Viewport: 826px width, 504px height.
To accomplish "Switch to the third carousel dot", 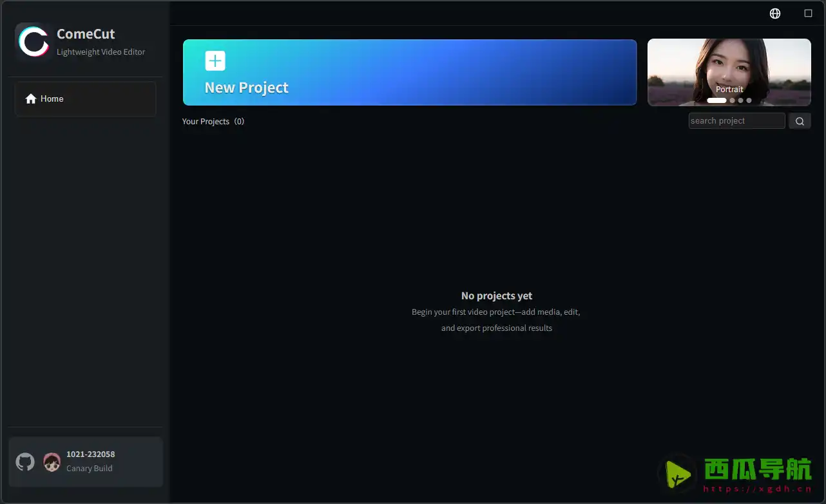I will [740, 100].
